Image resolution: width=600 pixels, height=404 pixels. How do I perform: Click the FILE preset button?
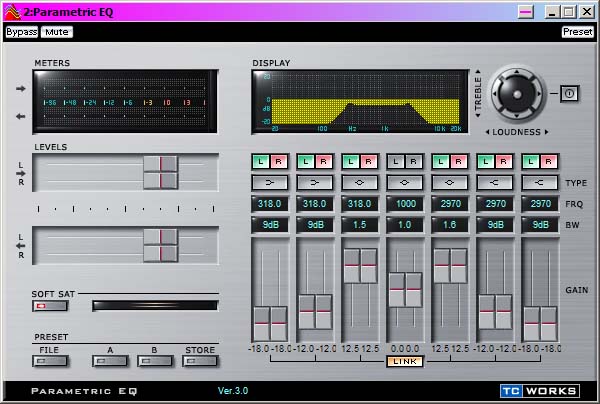click(50, 361)
